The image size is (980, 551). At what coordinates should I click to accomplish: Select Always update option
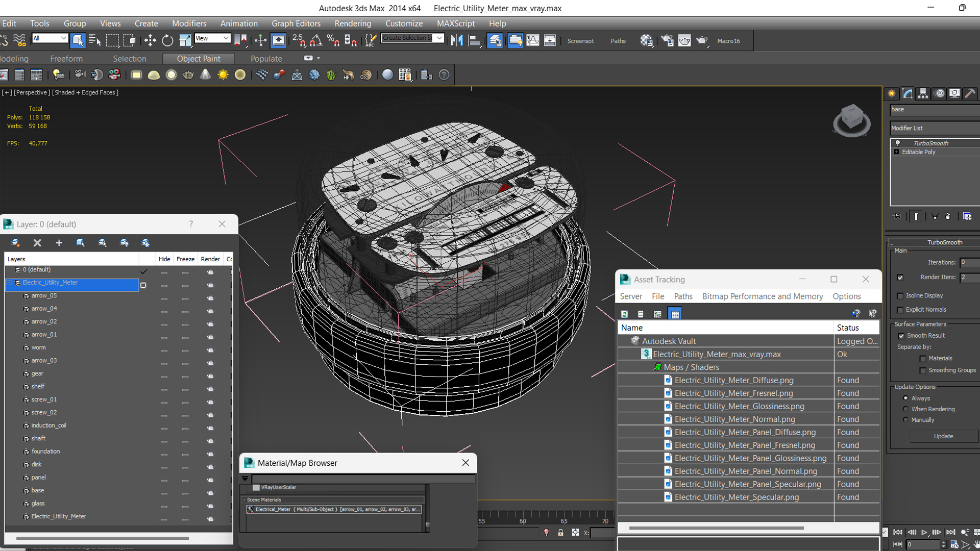[x=905, y=398]
